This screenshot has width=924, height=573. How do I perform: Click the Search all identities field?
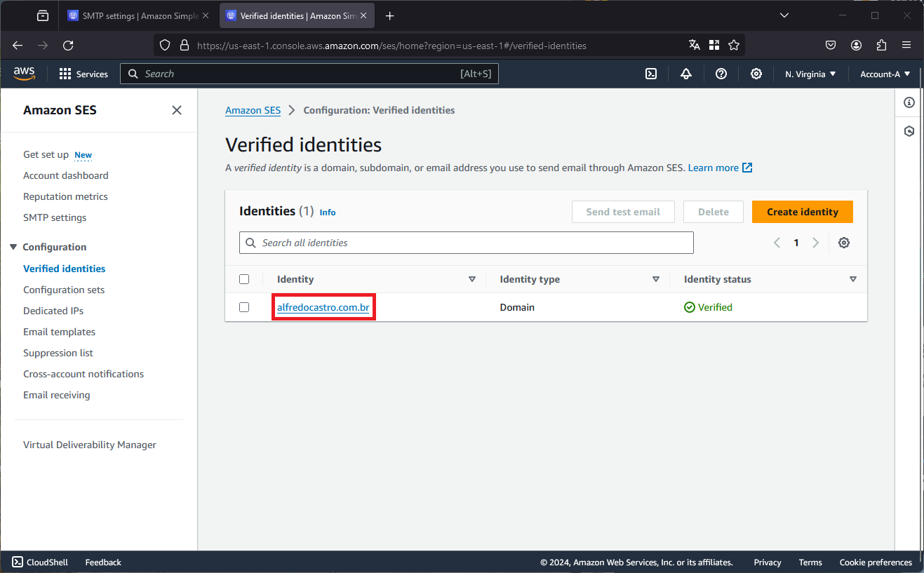(x=467, y=243)
